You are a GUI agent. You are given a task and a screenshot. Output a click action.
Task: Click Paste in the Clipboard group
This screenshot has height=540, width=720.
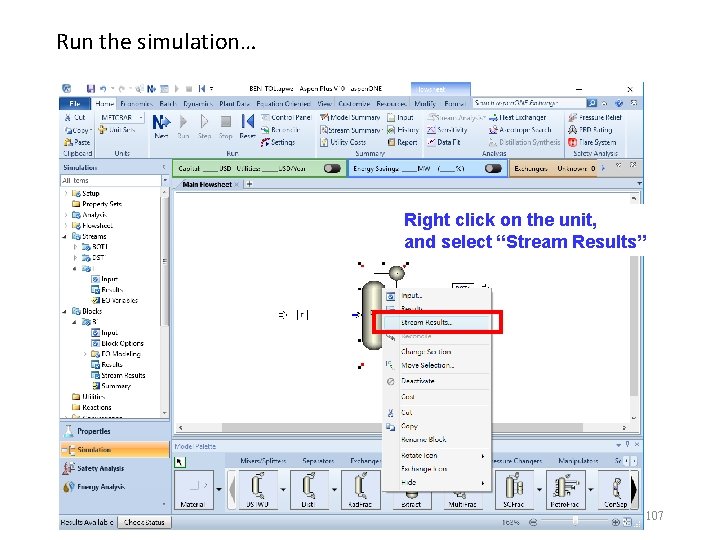pos(77,142)
